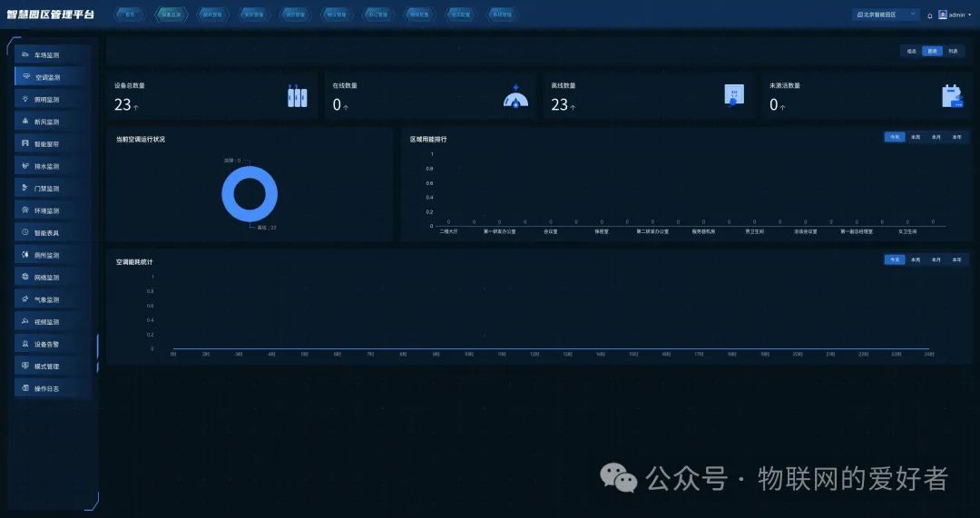Select 图表 view mode

point(932,51)
